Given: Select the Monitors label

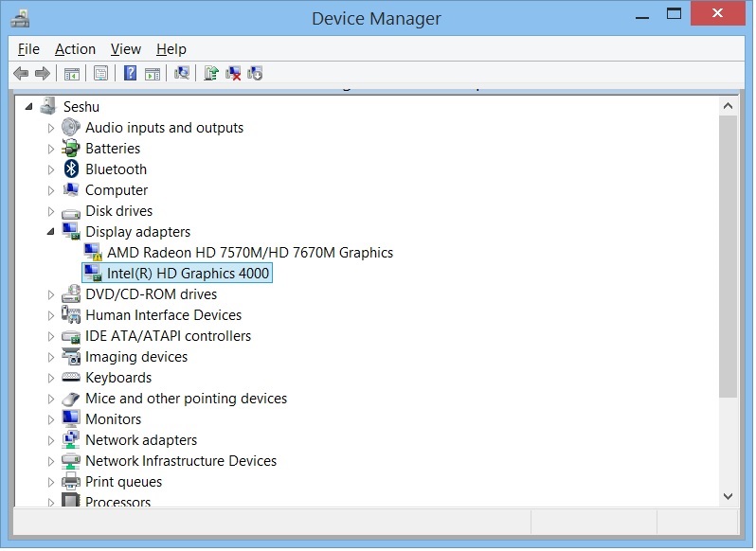Looking at the screenshot, I should pyautogui.click(x=114, y=419).
